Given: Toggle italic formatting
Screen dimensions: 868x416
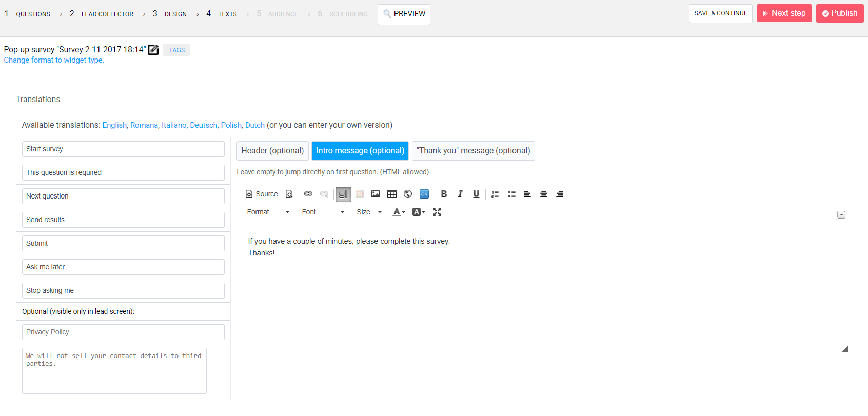Looking at the screenshot, I should pyautogui.click(x=460, y=194).
